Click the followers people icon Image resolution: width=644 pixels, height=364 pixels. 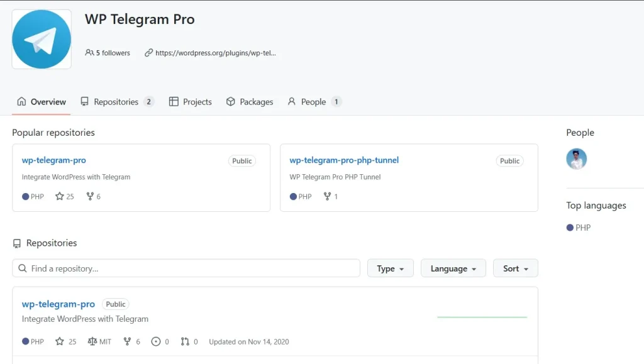(x=89, y=53)
